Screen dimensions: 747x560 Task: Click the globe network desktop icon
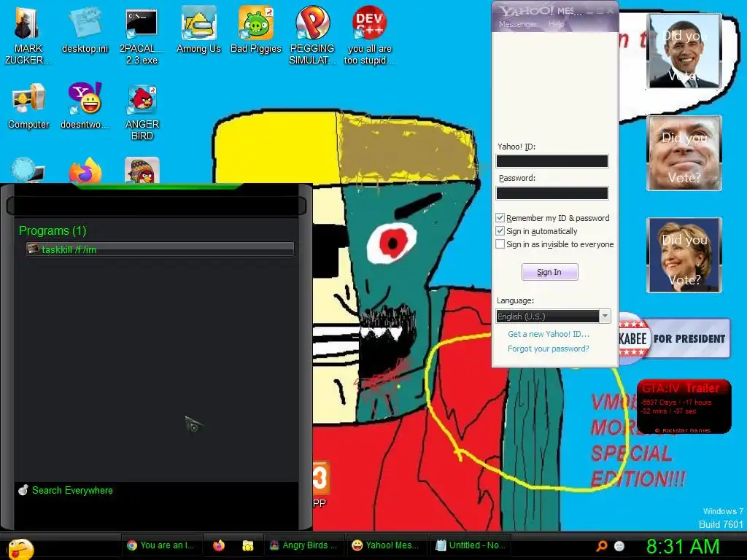pos(28,171)
